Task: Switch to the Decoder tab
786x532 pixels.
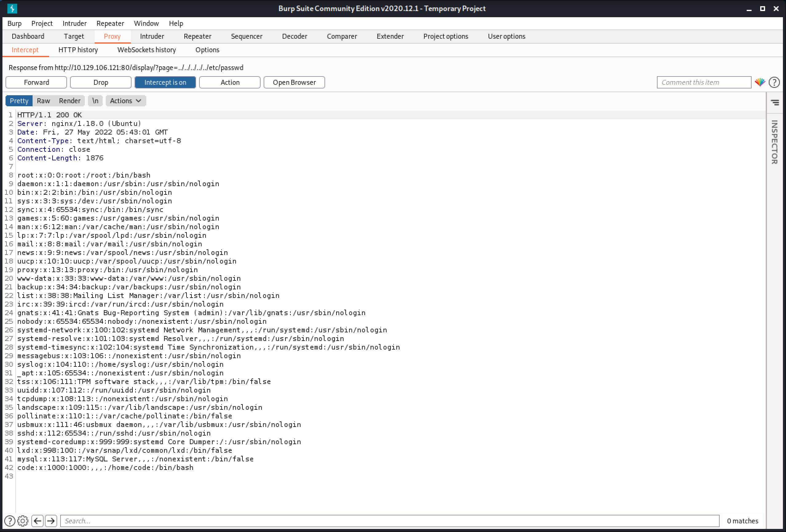Action: 295,37
